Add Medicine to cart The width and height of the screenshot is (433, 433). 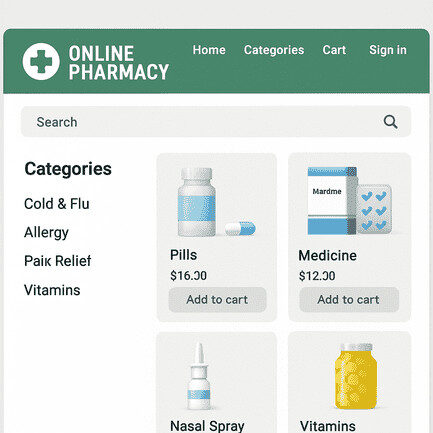click(349, 300)
